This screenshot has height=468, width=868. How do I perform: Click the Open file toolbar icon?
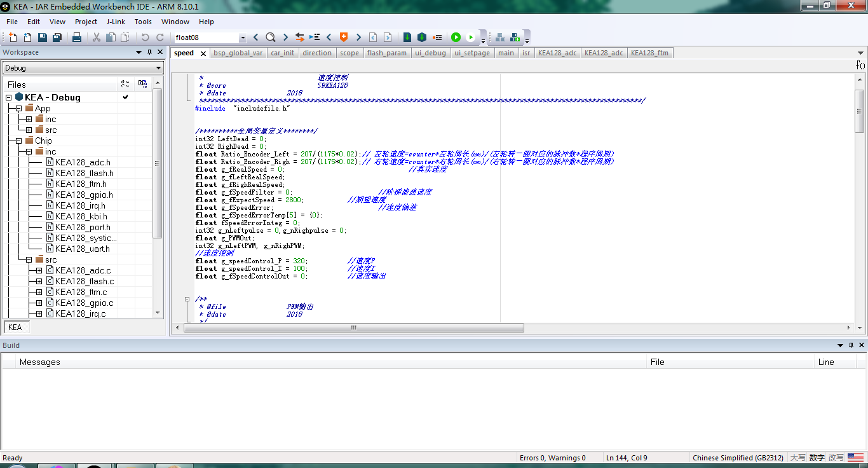27,38
